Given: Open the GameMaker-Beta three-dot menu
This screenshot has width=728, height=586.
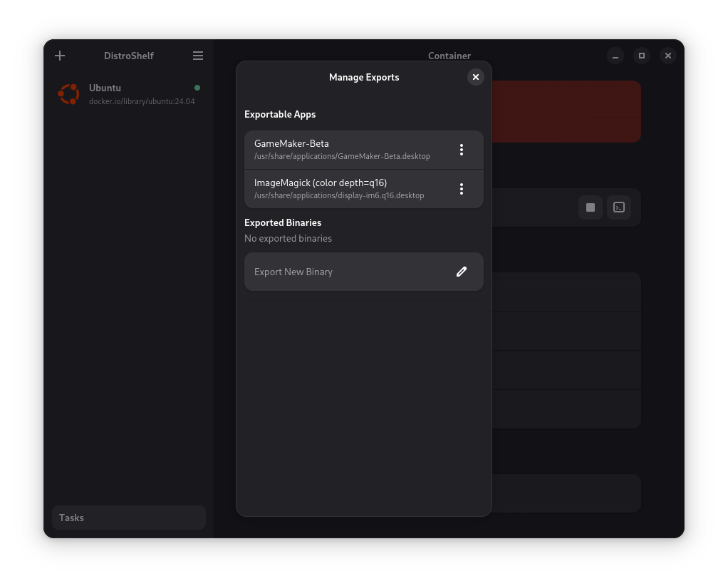Looking at the screenshot, I should pos(461,150).
